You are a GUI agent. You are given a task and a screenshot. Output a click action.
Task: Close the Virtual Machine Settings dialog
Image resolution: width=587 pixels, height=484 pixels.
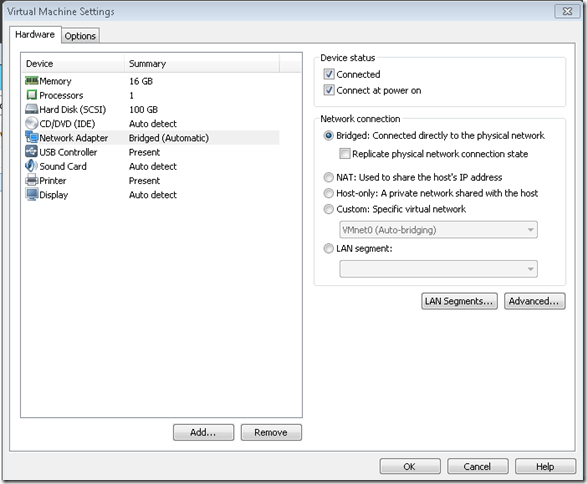(x=568, y=11)
